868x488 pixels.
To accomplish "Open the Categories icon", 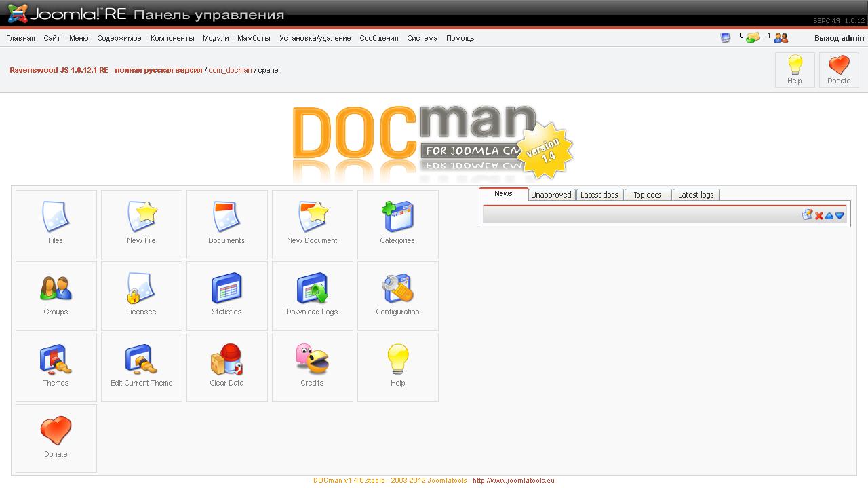I will tap(397, 223).
